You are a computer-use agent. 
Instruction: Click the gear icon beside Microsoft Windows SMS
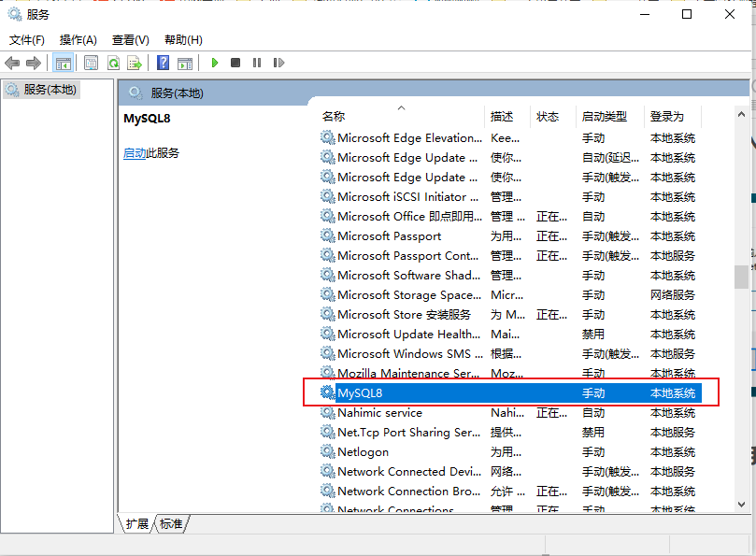[328, 353]
